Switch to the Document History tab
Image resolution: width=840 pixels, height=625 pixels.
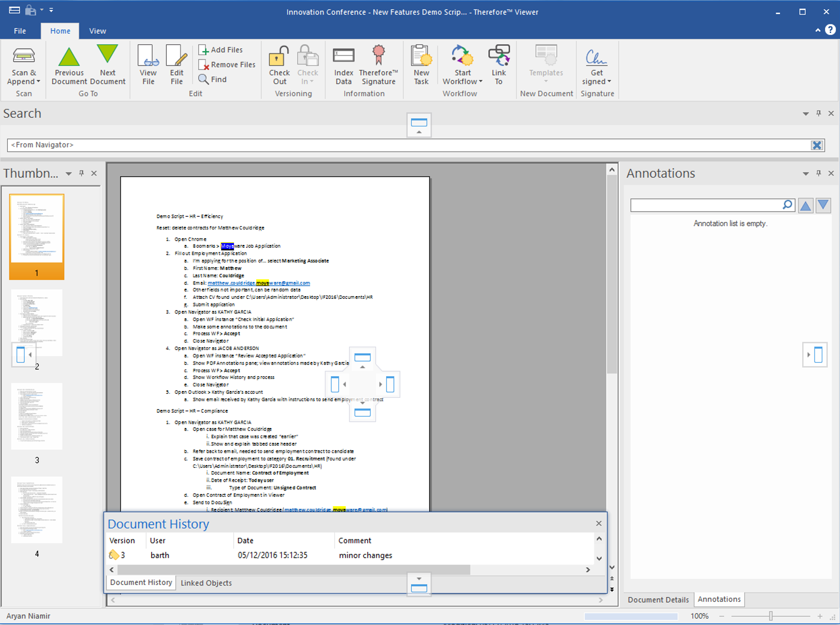pyautogui.click(x=141, y=582)
